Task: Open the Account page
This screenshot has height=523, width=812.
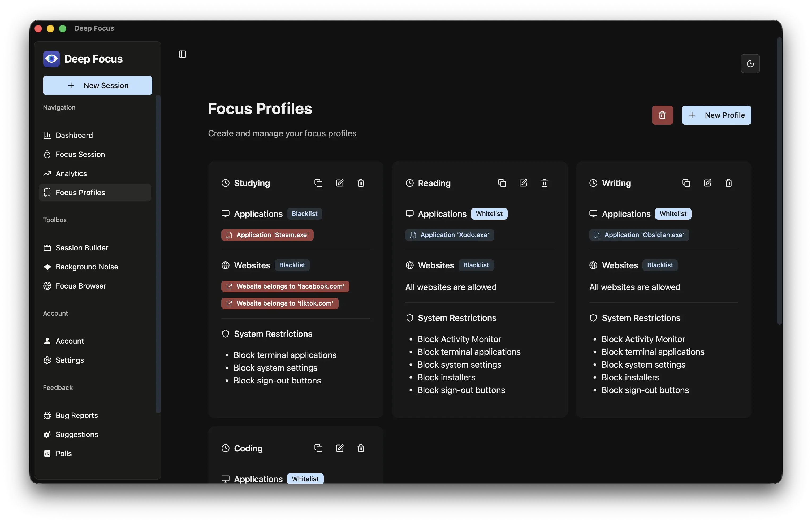Action: point(95,341)
